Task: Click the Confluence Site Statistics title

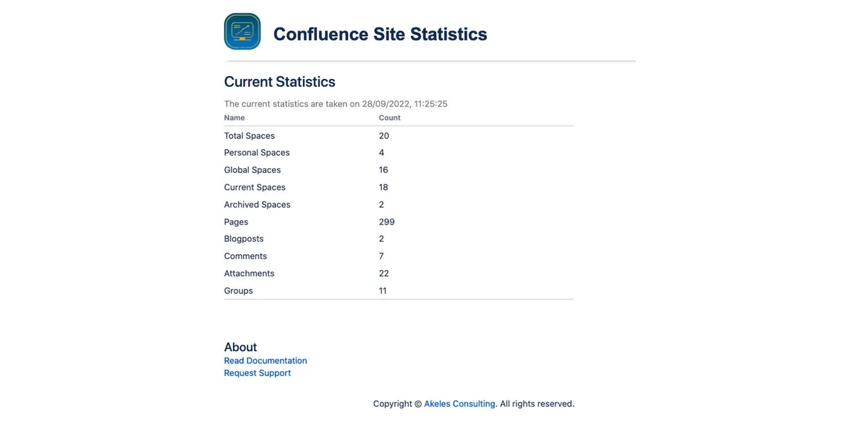Action: (x=380, y=34)
